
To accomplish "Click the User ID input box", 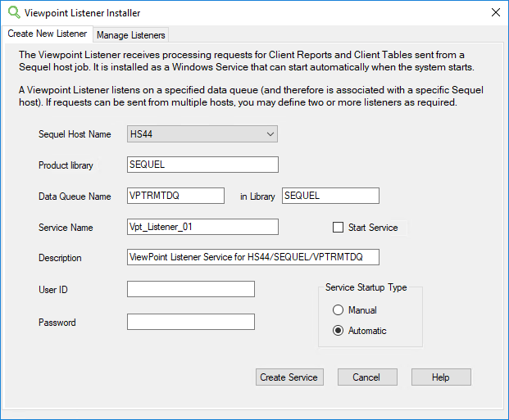I will coord(190,289).
